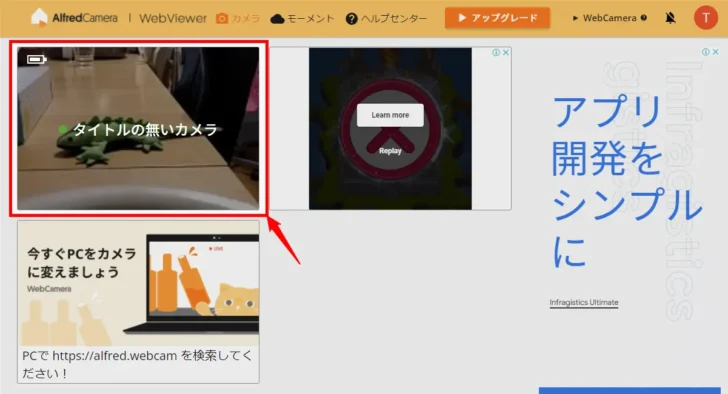The image size is (728, 394).
Task: Open the タイトルの無いカメラ camera feed thumbnail
Action: tap(138, 128)
